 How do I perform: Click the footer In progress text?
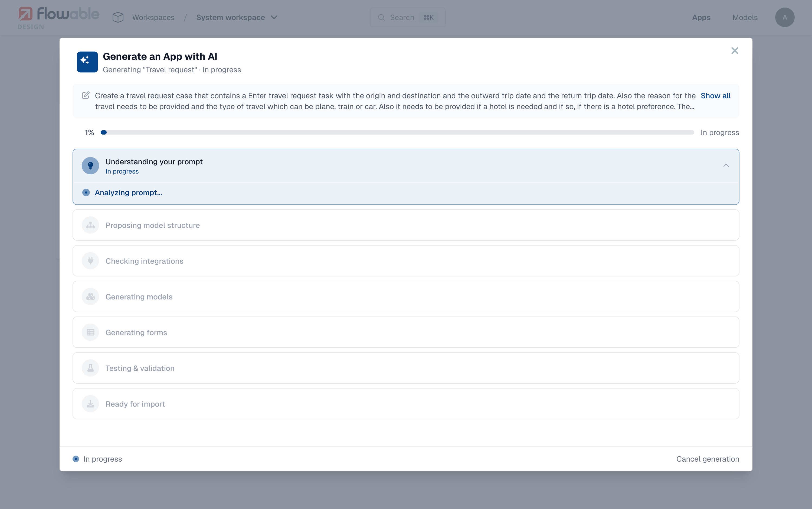103,459
